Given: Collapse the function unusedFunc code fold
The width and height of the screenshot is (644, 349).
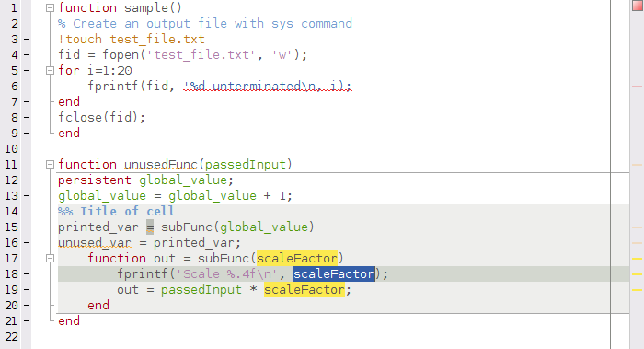Looking at the screenshot, I should (x=50, y=165).
